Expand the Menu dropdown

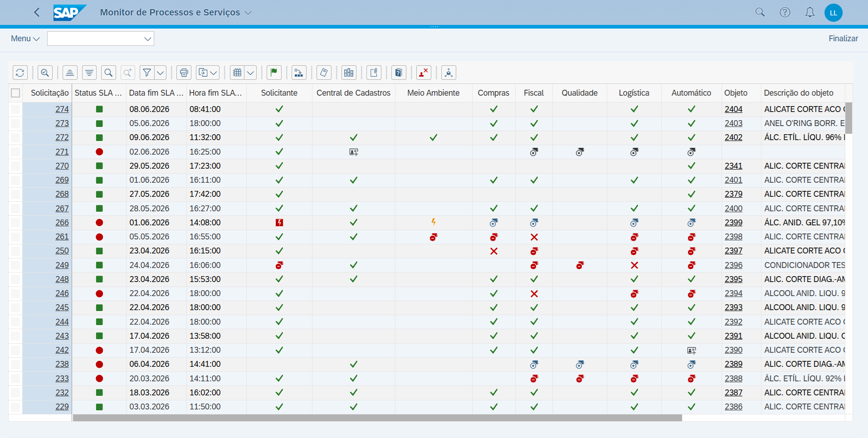pos(25,39)
